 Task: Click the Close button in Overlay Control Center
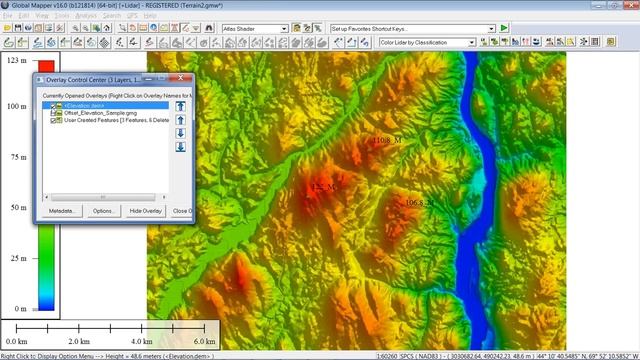click(x=182, y=211)
